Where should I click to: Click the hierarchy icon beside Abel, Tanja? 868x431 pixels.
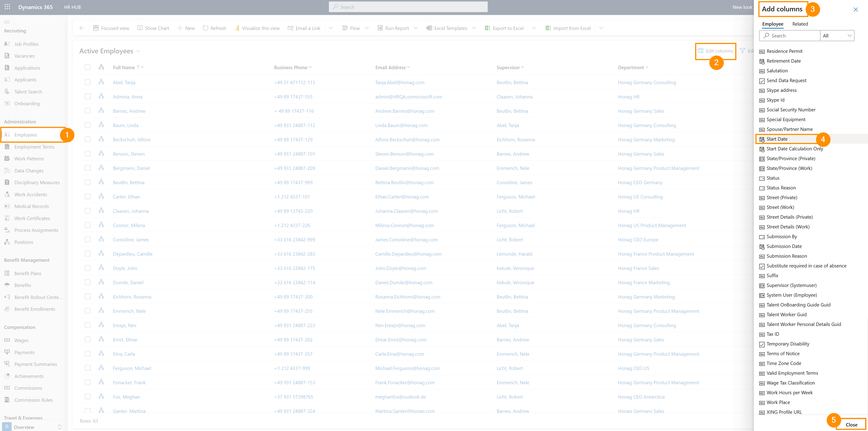[x=101, y=82]
